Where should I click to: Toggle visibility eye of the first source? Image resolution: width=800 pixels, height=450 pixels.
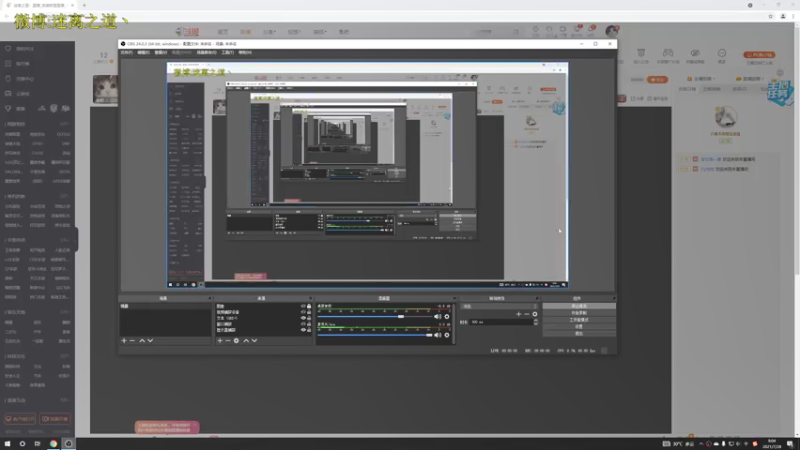coord(303,306)
